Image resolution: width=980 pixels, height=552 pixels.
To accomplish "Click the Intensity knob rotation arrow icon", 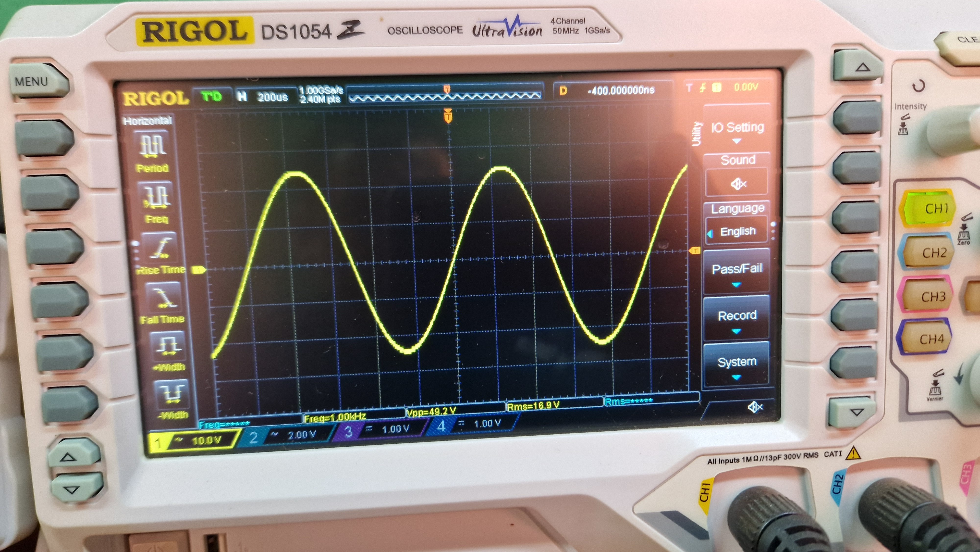I will coord(918,86).
